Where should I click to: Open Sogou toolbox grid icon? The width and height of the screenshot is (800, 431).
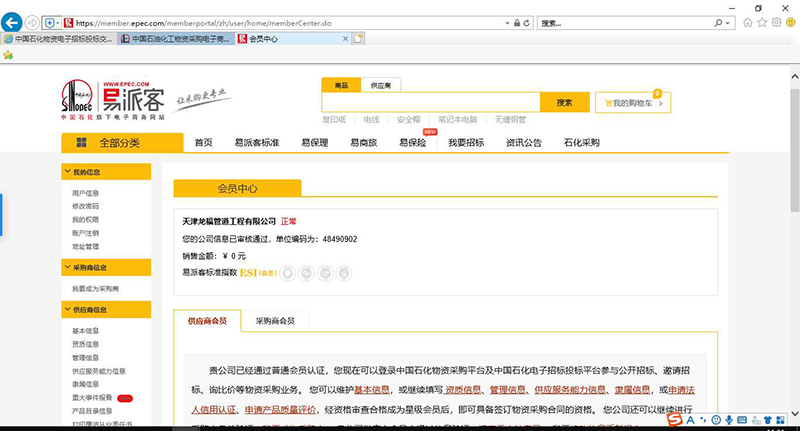[781, 420]
